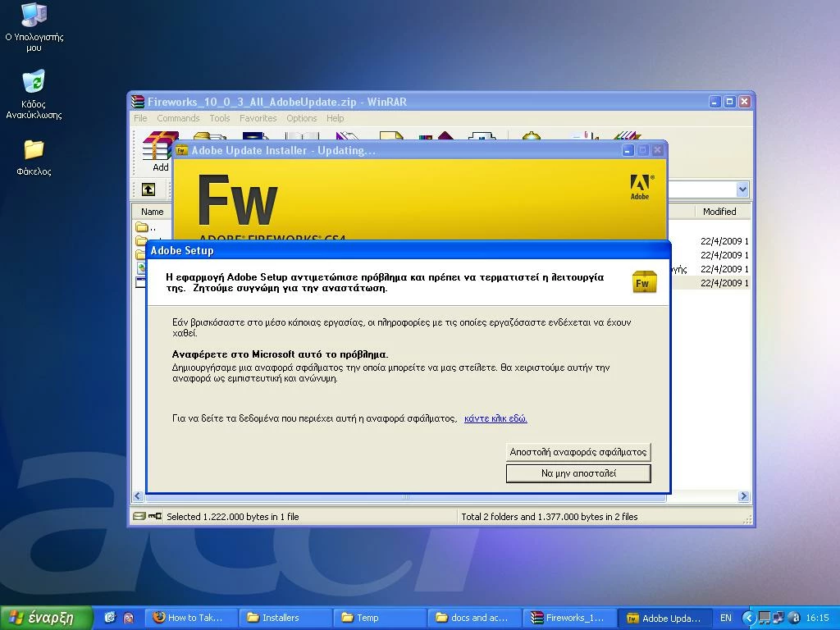
Task: Open Κάδος Ανακύκλωσης recycle bin icon
Action: click(x=34, y=94)
